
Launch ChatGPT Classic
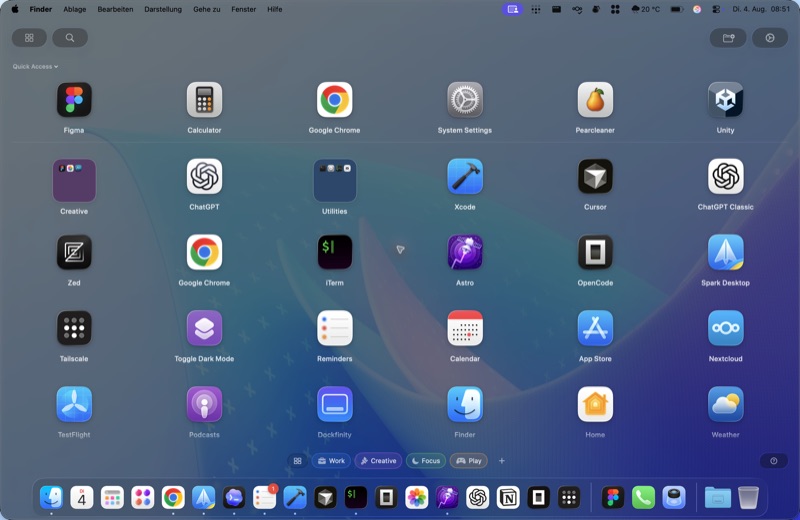pos(726,176)
